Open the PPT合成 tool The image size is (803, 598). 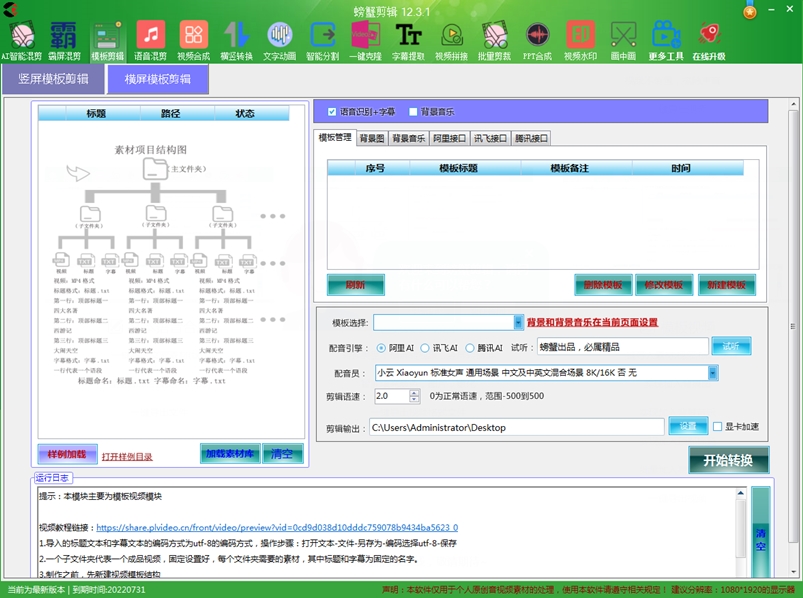click(537, 41)
